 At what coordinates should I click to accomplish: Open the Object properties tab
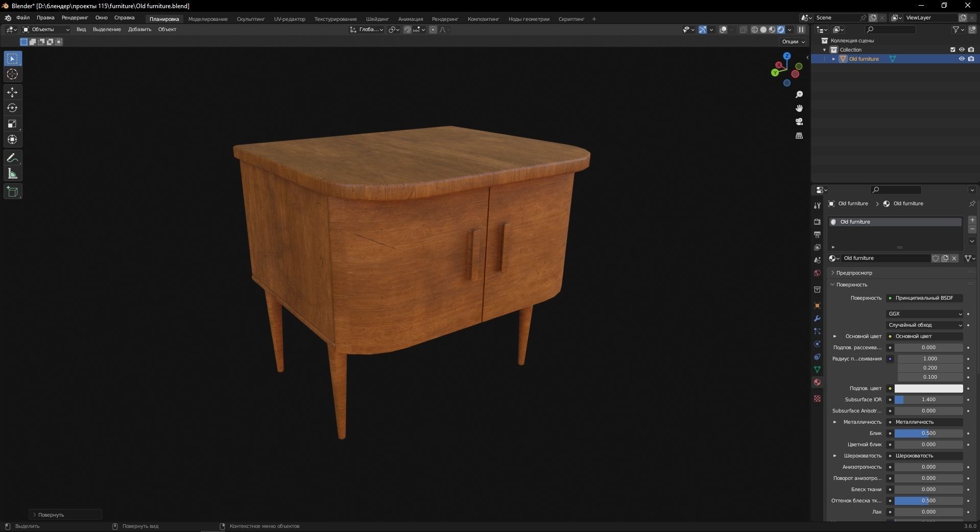click(817, 306)
